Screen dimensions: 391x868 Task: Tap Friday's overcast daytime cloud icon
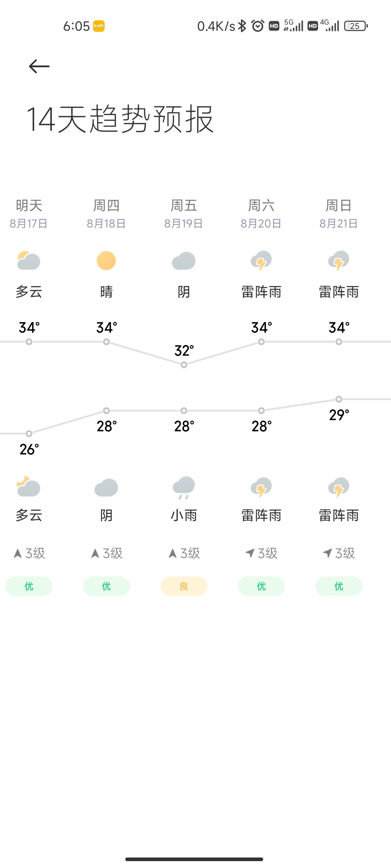(184, 261)
